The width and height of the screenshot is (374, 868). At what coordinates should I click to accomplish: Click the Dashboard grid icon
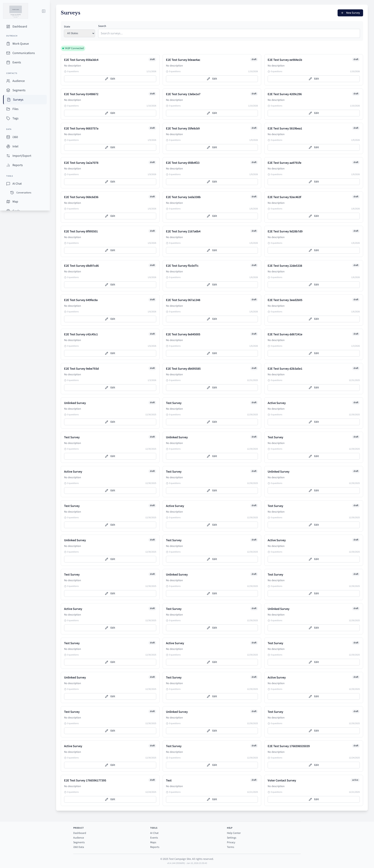point(8,27)
